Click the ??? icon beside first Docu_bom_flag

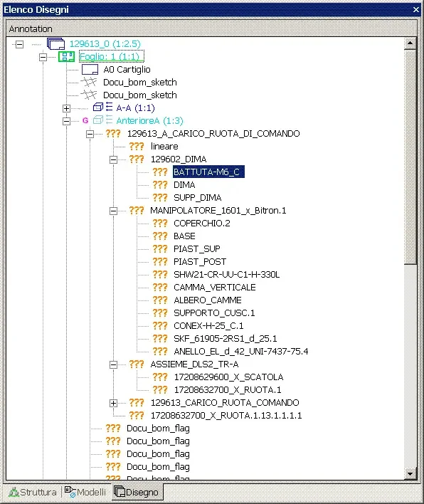click(x=113, y=428)
